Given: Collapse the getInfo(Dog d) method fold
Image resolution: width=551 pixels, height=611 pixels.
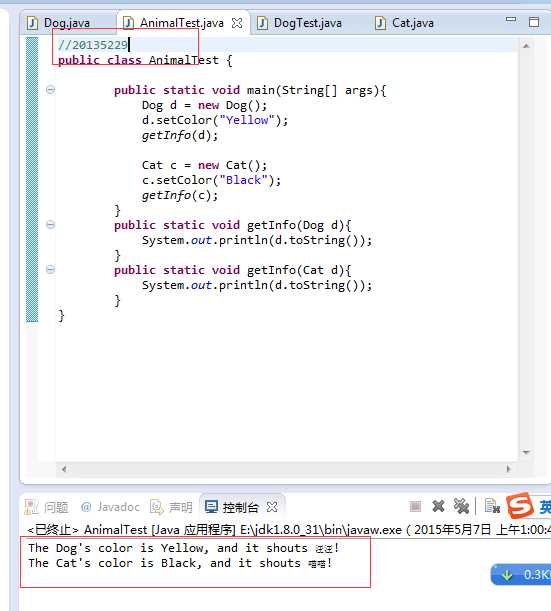Looking at the screenshot, I should click(x=50, y=225).
